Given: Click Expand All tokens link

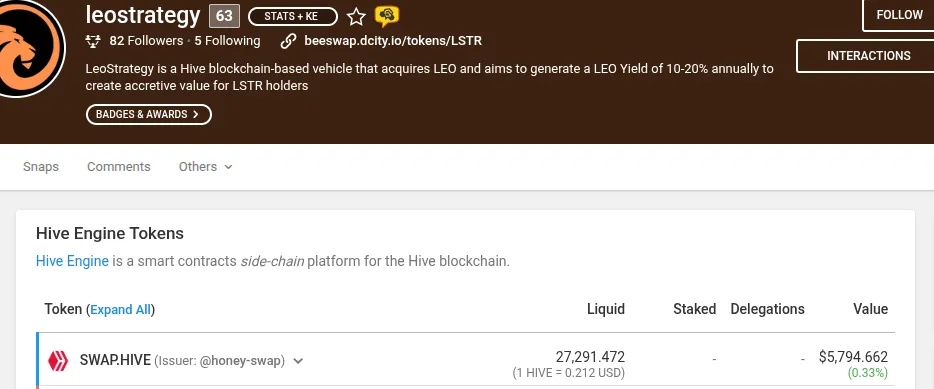Looking at the screenshot, I should click(x=120, y=310).
